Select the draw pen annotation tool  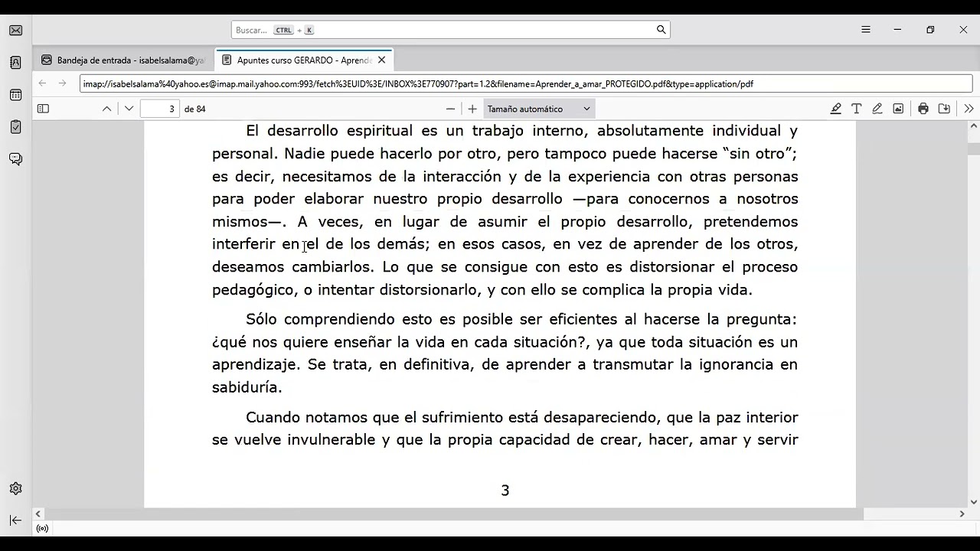877,109
